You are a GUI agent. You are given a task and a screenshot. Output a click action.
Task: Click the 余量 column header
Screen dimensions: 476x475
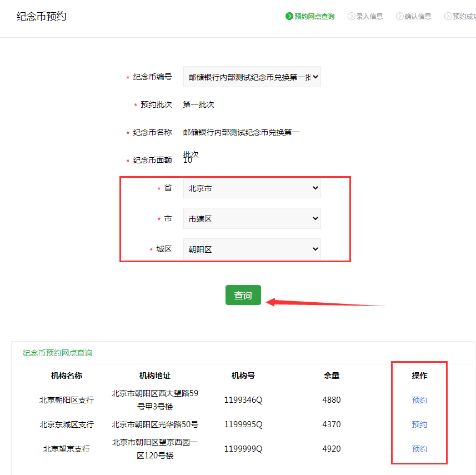pos(332,376)
